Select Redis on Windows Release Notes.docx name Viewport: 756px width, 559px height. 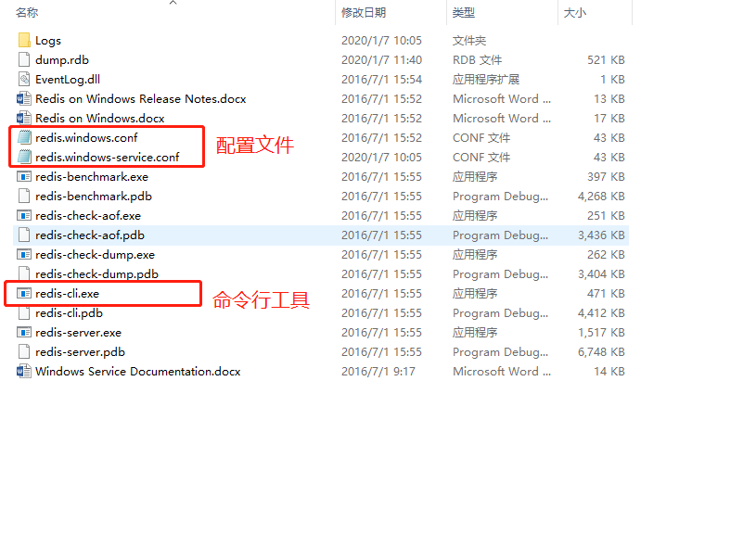click(x=141, y=99)
